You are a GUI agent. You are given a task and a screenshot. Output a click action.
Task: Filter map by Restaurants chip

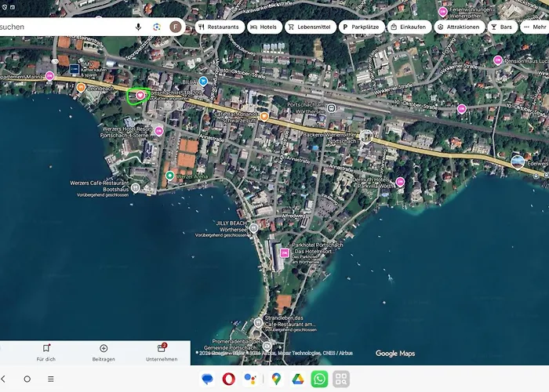pos(219,27)
